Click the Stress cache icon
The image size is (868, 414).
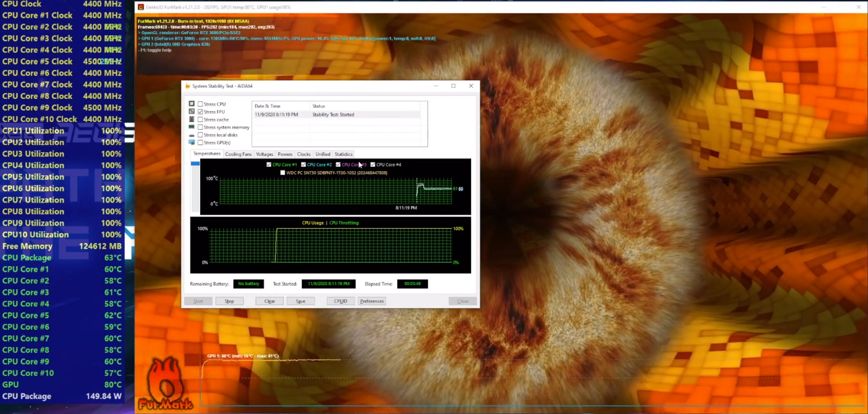click(x=192, y=119)
